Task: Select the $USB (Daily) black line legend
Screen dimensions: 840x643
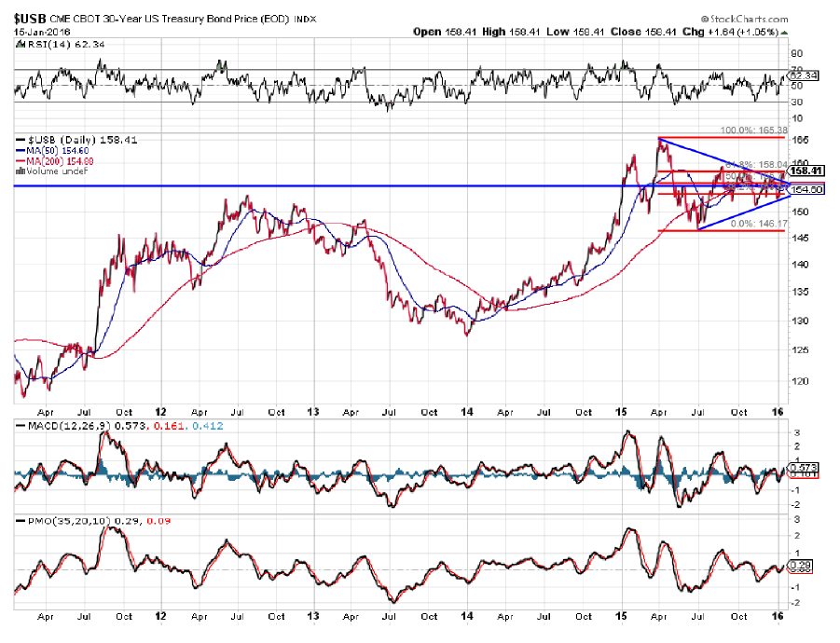Action: pyautogui.click(x=21, y=140)
